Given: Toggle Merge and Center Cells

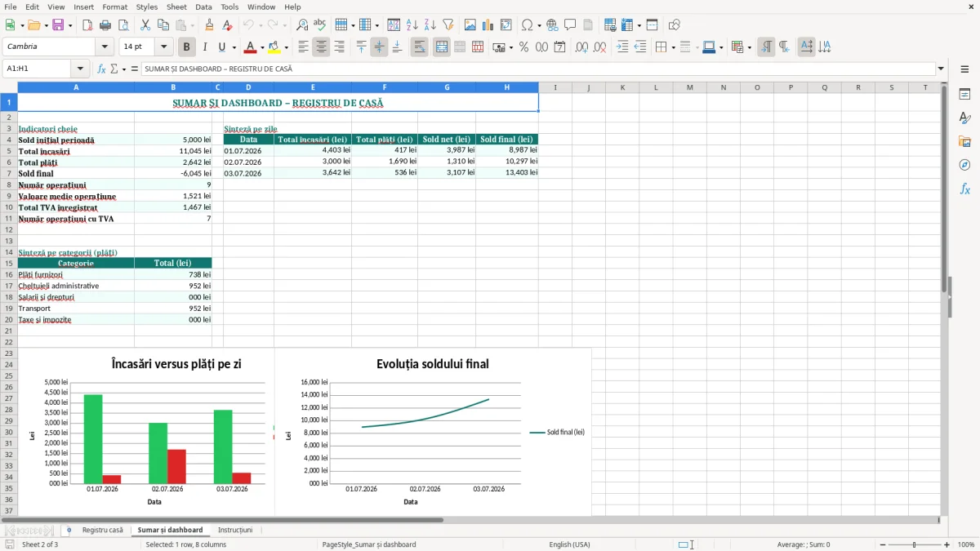Looking at the screenshot, I should point(441,47).
